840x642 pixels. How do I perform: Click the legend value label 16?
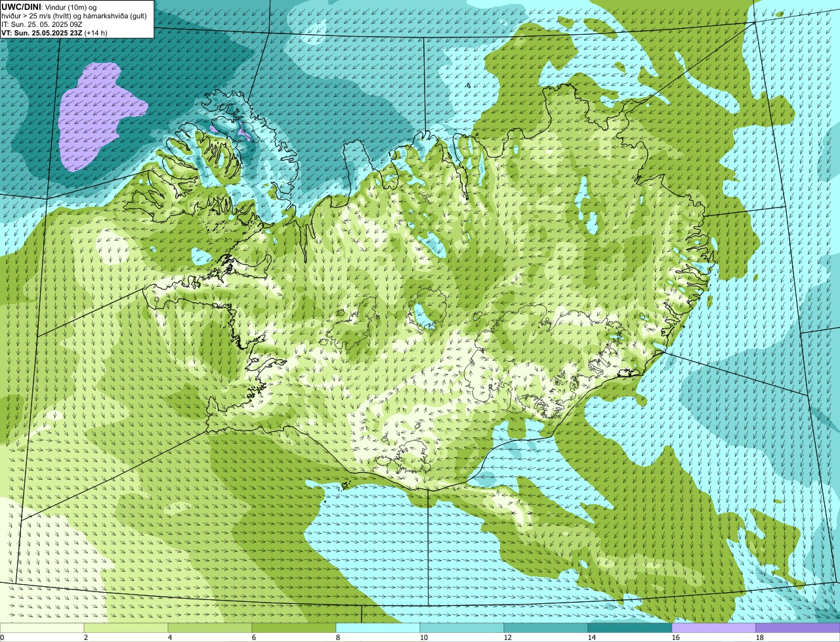click(x=676, y=637)
